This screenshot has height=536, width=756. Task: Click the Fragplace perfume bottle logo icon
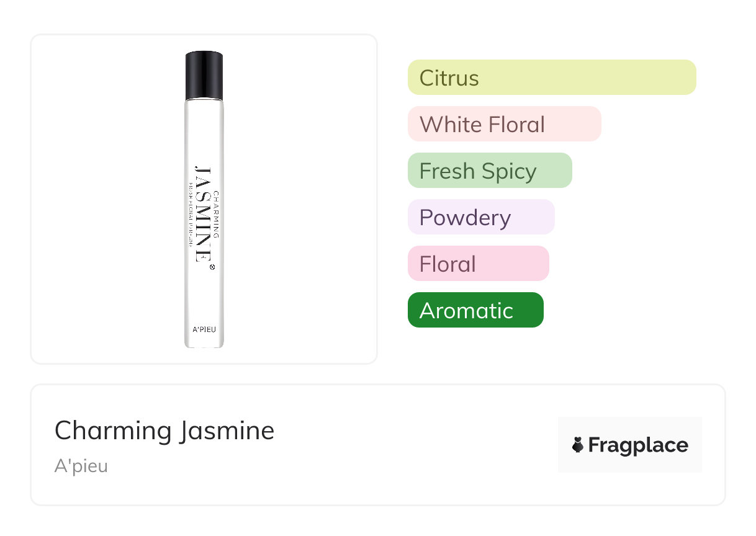578,445
